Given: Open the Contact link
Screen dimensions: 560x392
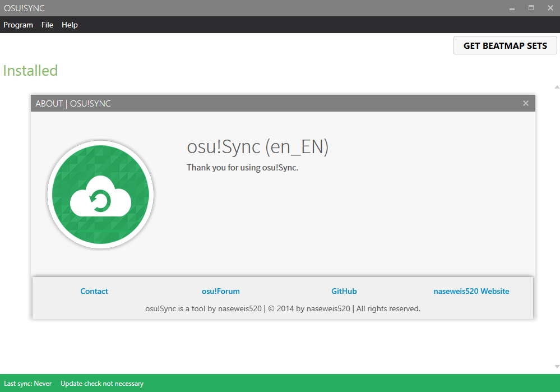Looking at the screenshot, I should tap(94, 291).
